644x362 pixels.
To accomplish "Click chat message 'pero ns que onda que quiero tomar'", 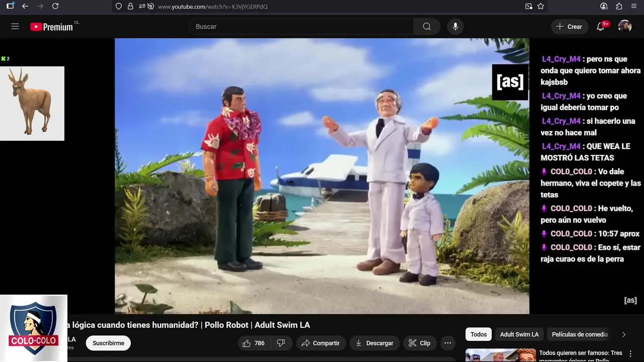I will coord(591,70).
